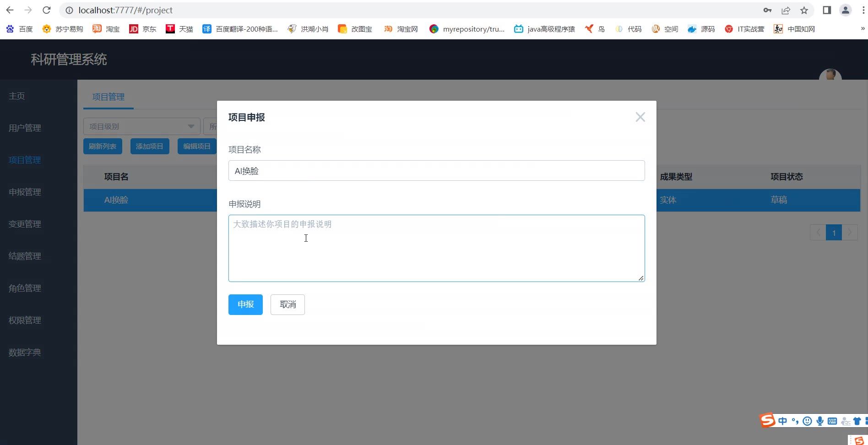Close the 项目申报 dialog with X
Viewport: 868px width, 445px height.
tap(640, 117)
